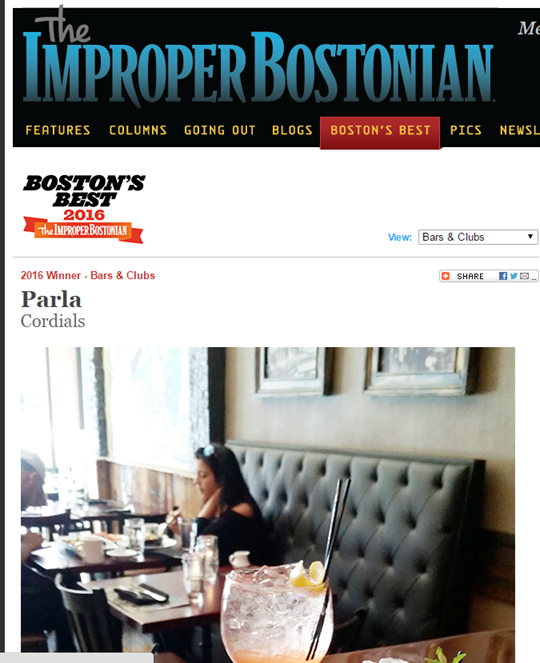Open the Columns menu

pyautogui.click(x=138, y=130)
